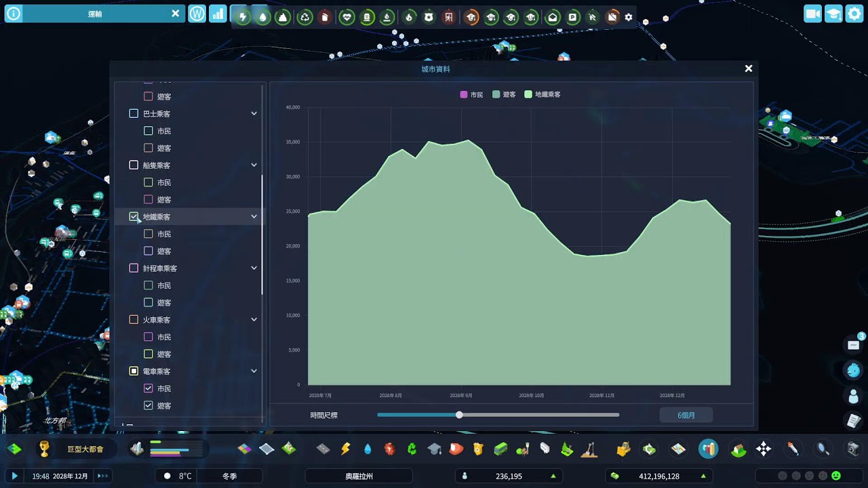Screen dimensions: 868x488
Task: Collapse the 巴士乘客 group chevron
Action: click(x=254, y=114)
